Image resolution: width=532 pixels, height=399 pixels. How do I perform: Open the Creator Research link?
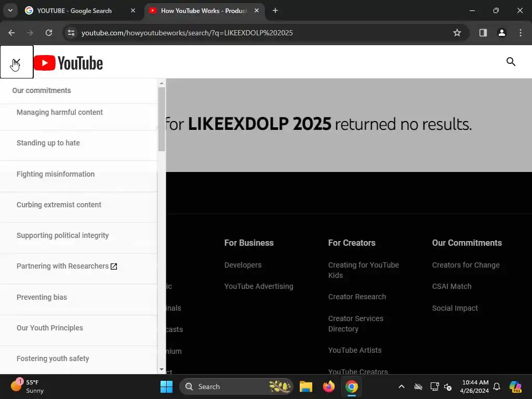[357, 297]
